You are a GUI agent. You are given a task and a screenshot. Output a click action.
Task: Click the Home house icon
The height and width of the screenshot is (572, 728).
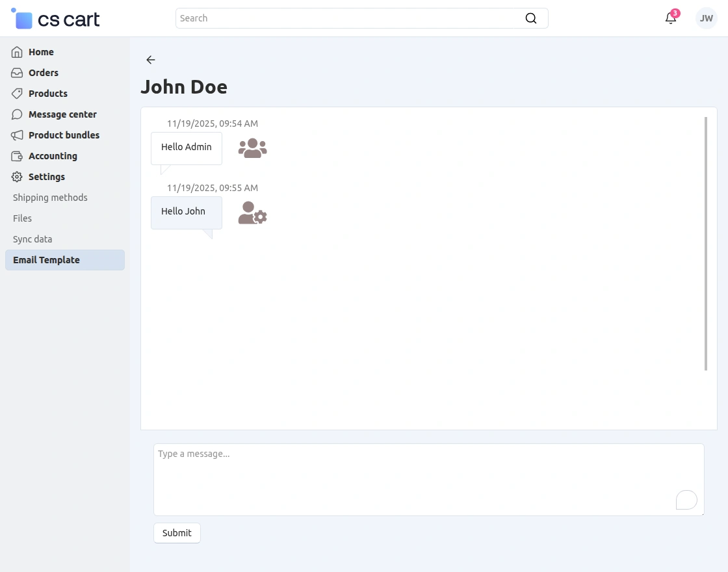pos(17,52)
